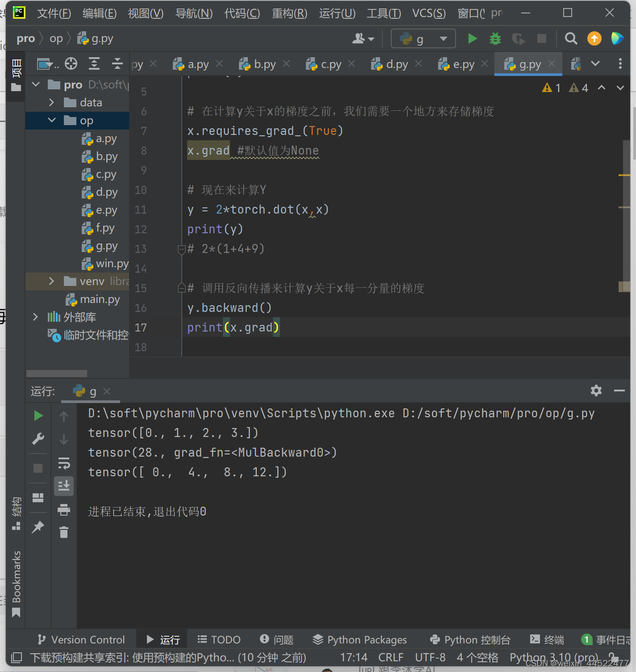Open 临时文件和控制台 node
The width and height of the screenshot is (636, 672).
click(x=88, y=335)
